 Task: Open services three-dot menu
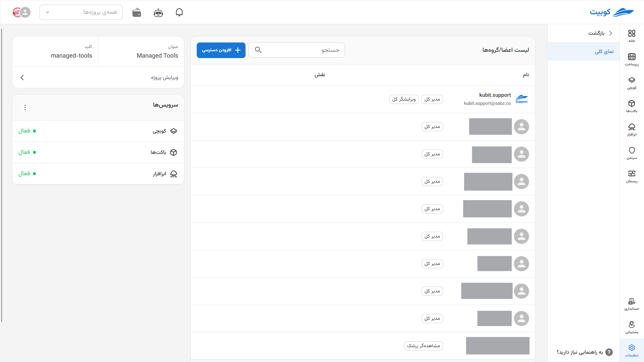pyautogui.click(x=25, y=107)
